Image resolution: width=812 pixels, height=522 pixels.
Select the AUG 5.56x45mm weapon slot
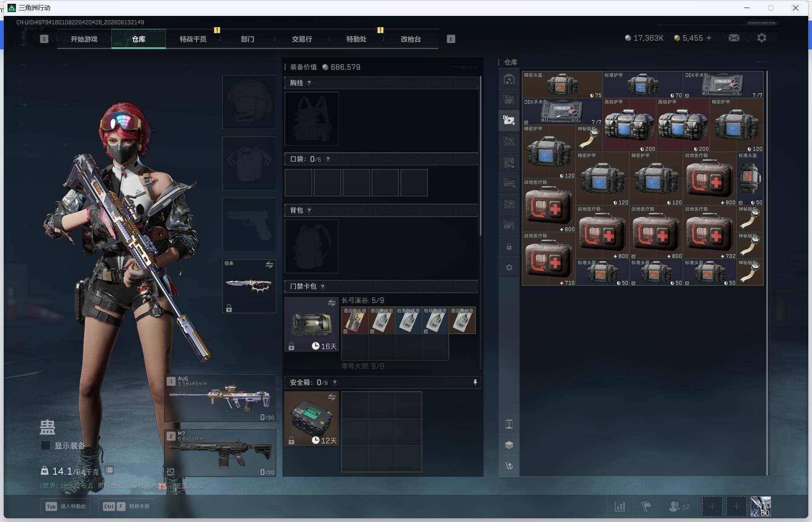click(220, 398)
